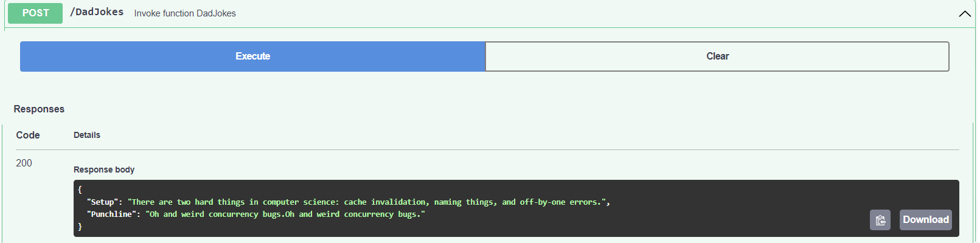Select the Responses section heading
This screenshot has height=243, width=980.
point(39,109)
